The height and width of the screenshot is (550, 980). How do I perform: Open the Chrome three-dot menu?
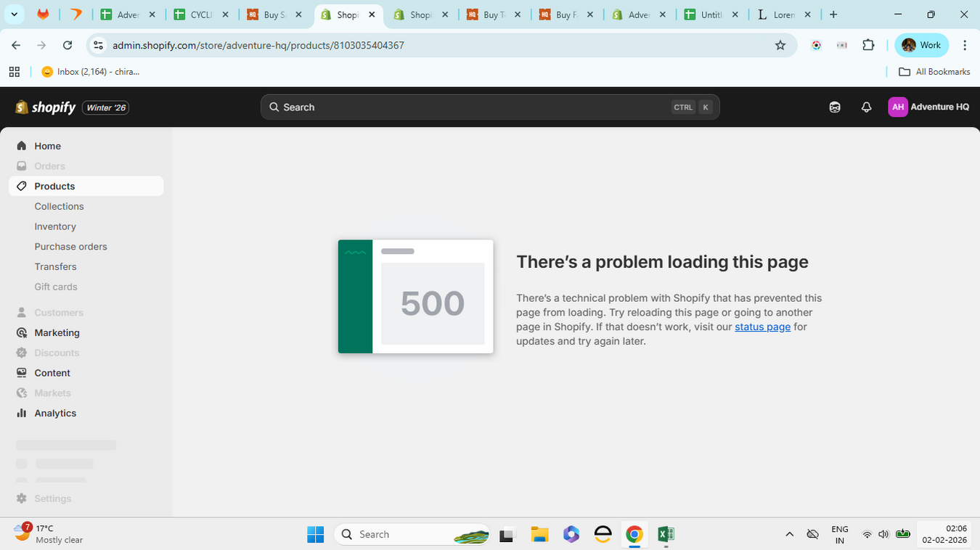965,45
